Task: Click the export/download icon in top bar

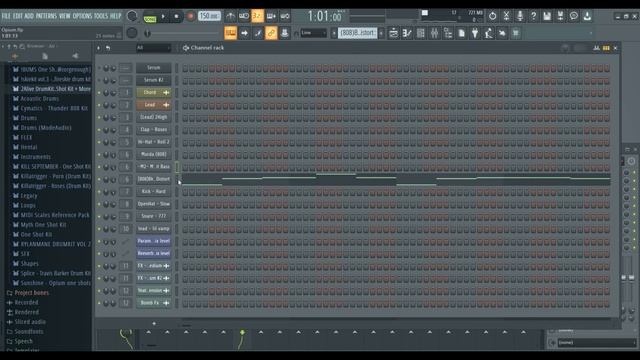Action: pyautogui.click(x=587, y=16)
